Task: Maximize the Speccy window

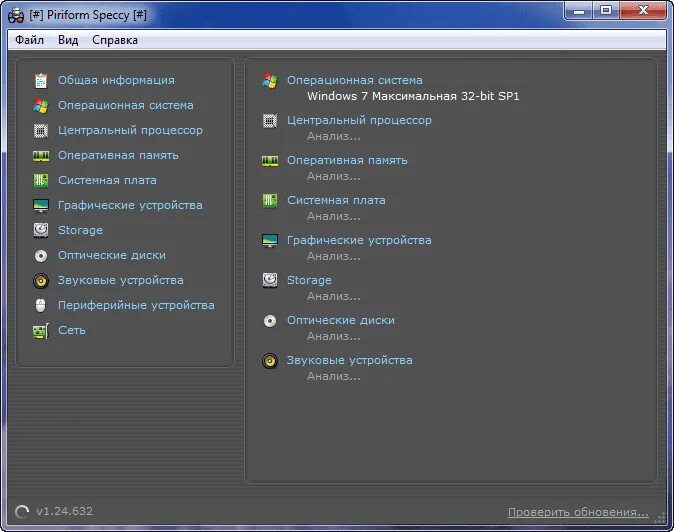Action: [606, 11]
